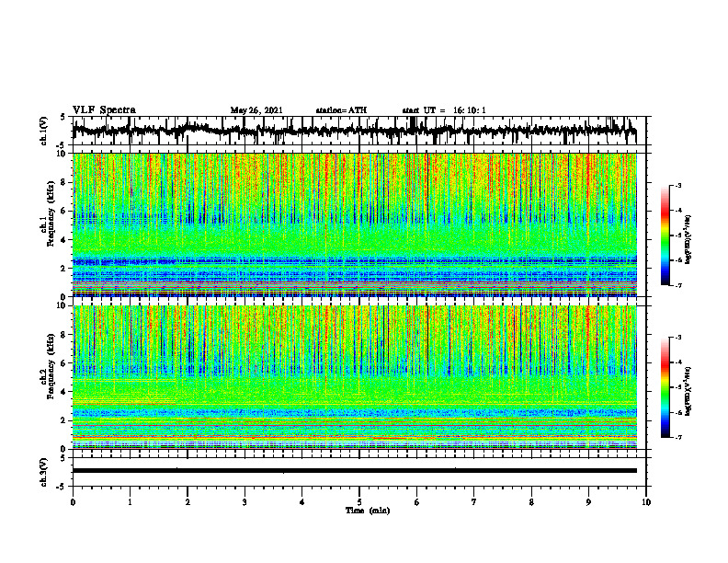Screen dimensions: 728x563
Task: Click inside the ch.1 spectrogram panel
Action: [x=354, y=224]
